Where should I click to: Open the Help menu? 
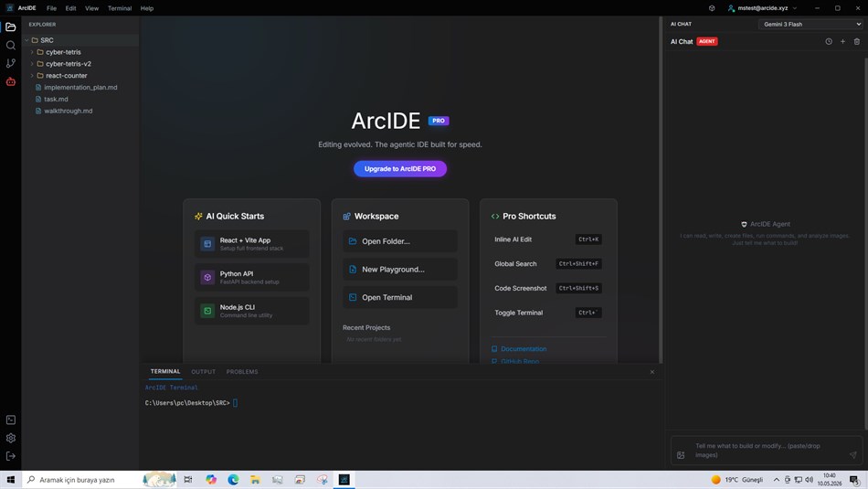tap(147, 8)
